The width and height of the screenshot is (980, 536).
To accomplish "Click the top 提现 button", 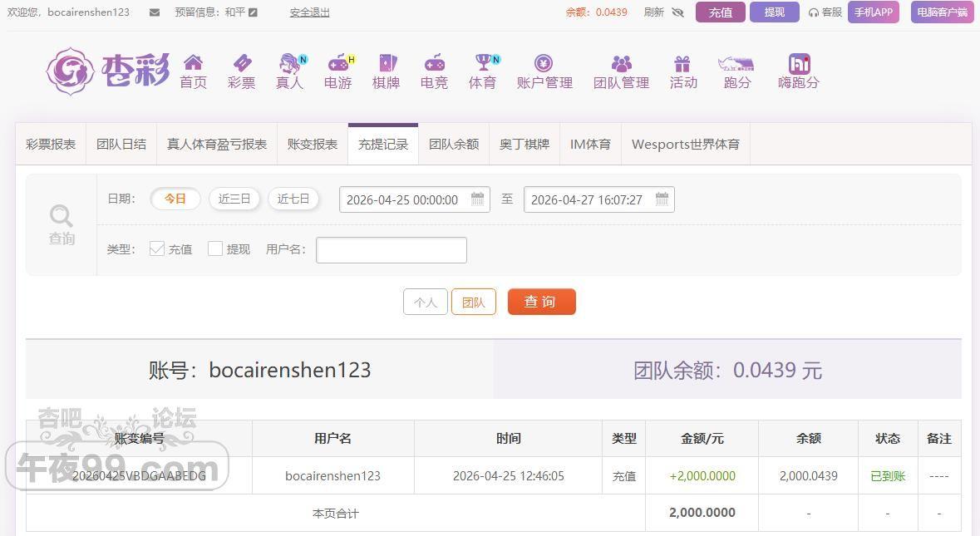I will (x=775, y=12).
